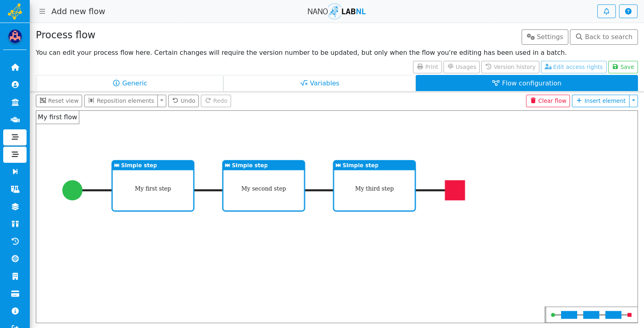
Task: Expand the Reposition elements dropdown arrow
Action: [162, 101]
